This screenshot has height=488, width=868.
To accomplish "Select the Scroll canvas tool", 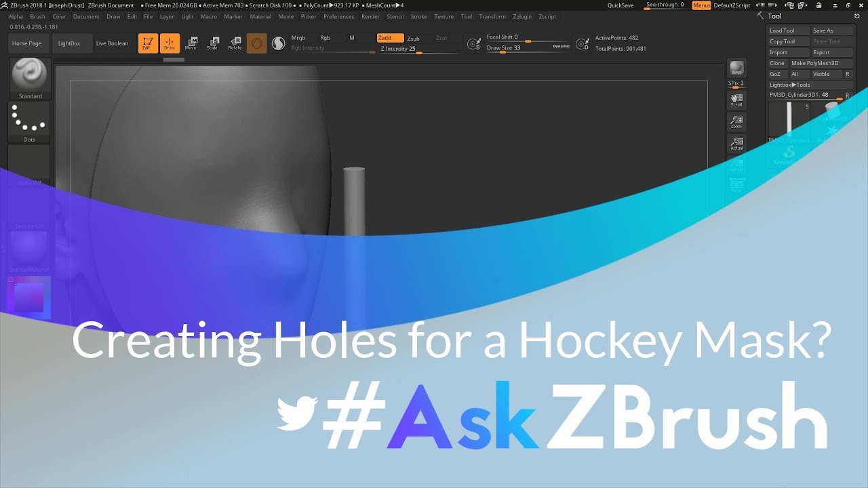I will coord(736,100).
